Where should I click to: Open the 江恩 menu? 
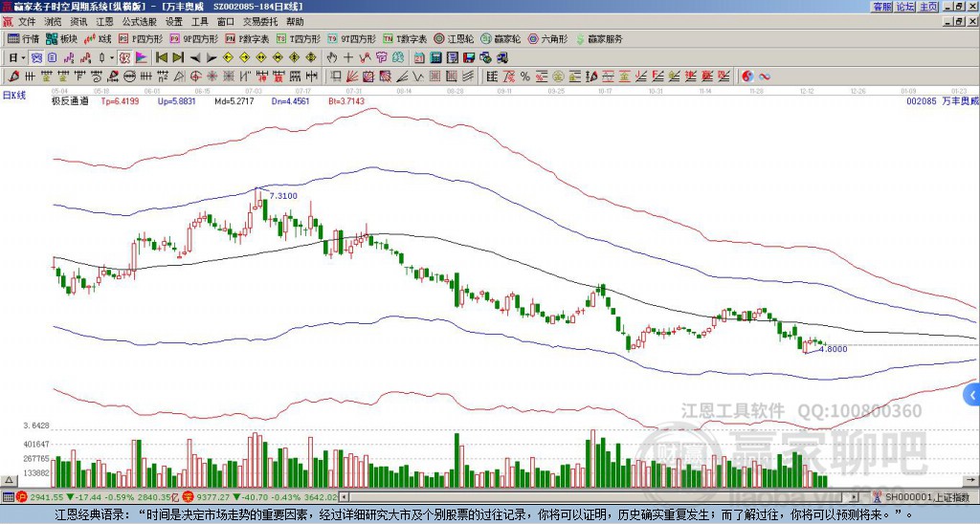click(105, 22)
